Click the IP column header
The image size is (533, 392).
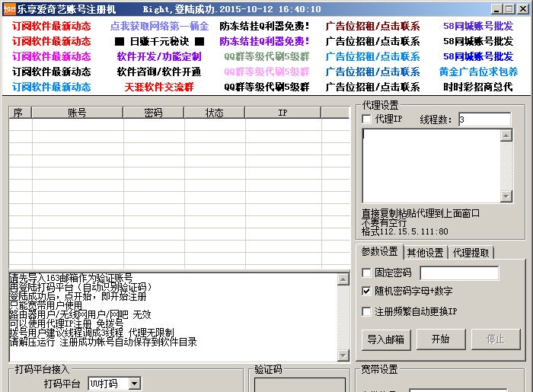pyautogui.click(x=282, y=113)
